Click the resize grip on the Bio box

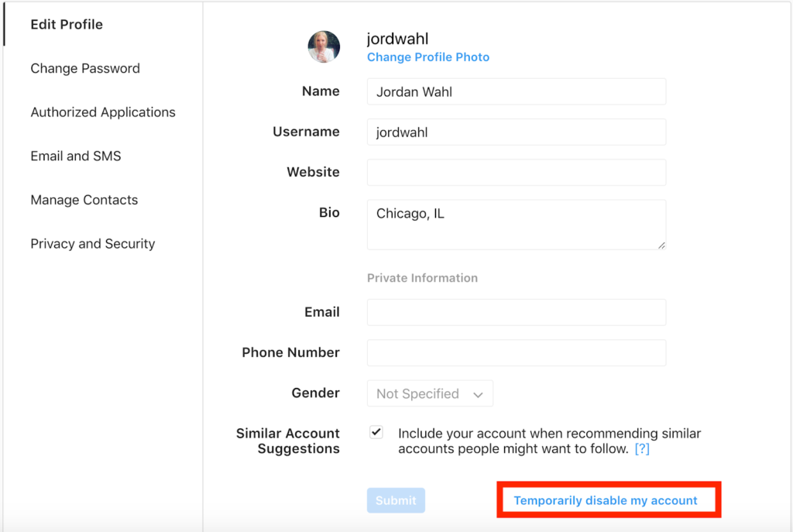point(661,245)
